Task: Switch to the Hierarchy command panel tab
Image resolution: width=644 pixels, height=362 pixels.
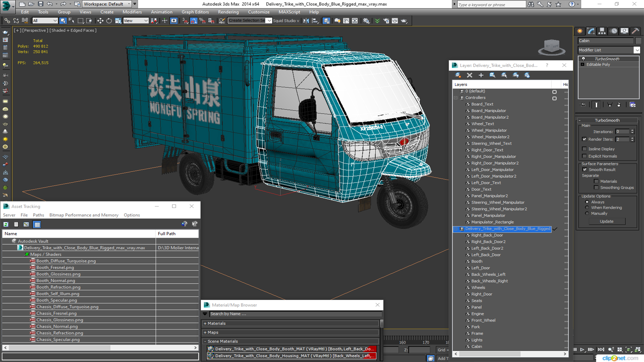Action: pos(602,31)
